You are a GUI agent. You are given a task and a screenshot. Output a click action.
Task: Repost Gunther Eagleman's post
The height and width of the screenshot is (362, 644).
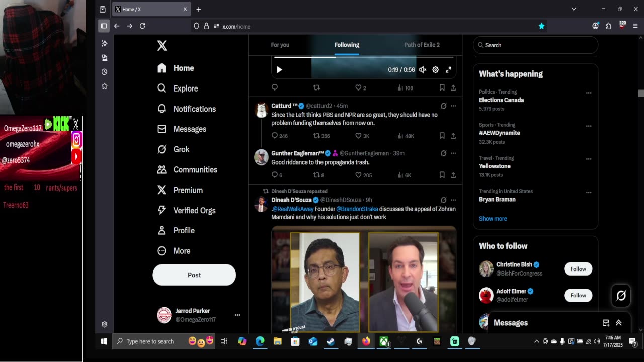pos(316,175)
